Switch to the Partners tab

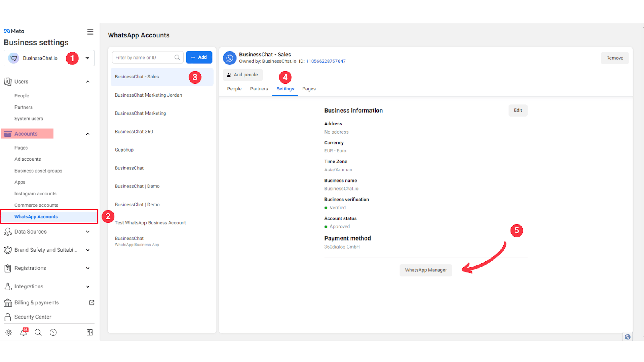coord(259,89)
